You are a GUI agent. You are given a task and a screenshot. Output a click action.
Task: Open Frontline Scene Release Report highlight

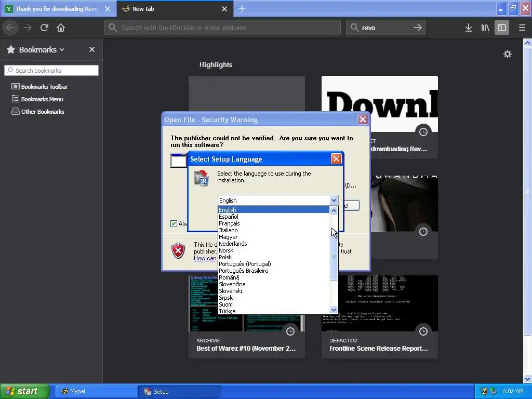380,317
